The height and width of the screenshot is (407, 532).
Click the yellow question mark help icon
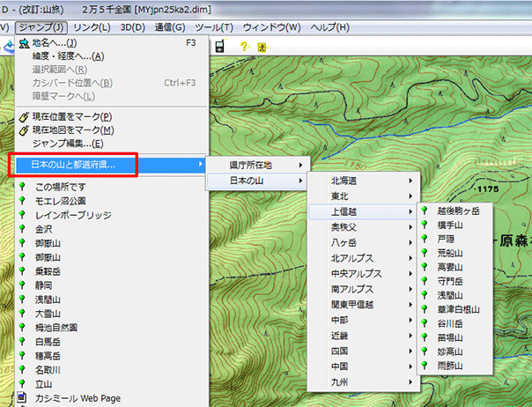(x=244, y=47)
